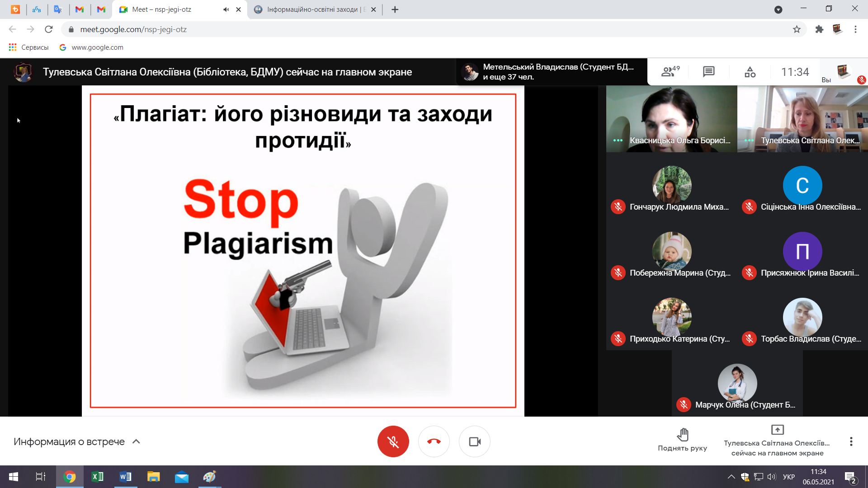Toggle the camera on/off button

click(x=474, y=441)
